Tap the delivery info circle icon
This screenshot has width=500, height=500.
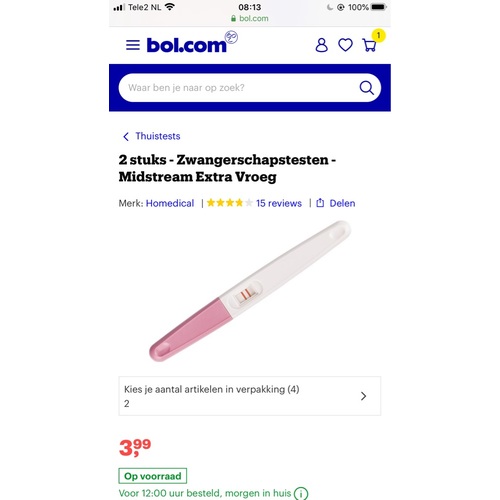pyautogui.click(x=301, y=493)
